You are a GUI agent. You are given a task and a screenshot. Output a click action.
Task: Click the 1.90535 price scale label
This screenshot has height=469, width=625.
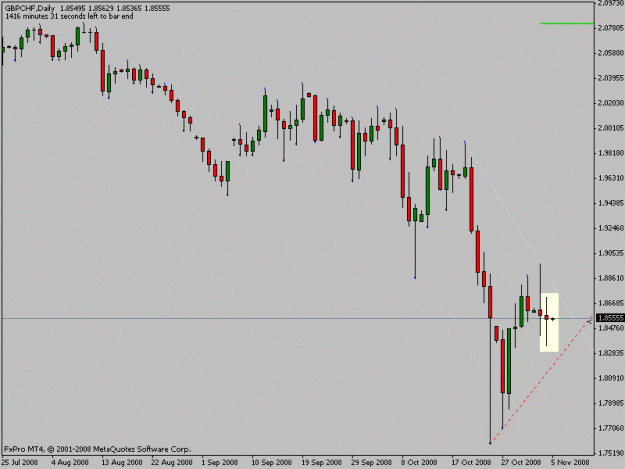click(611, 253)
